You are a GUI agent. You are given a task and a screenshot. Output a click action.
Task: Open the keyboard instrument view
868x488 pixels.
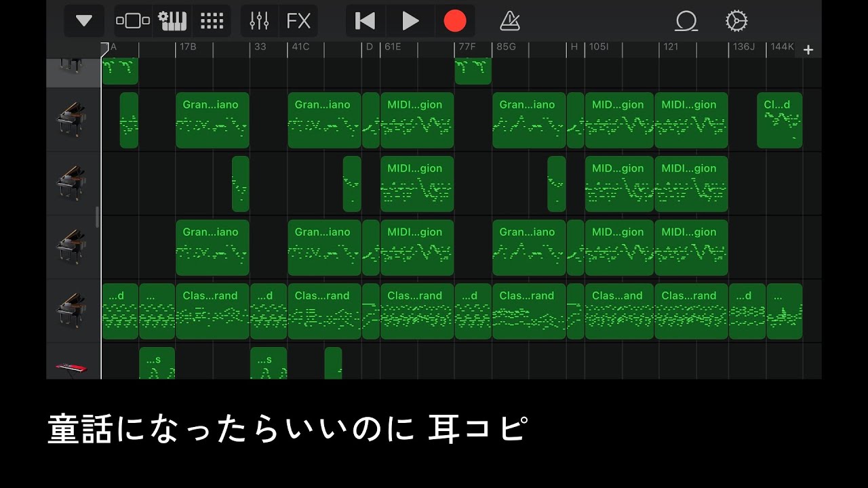pyautogui.click(x=172, y=21)
